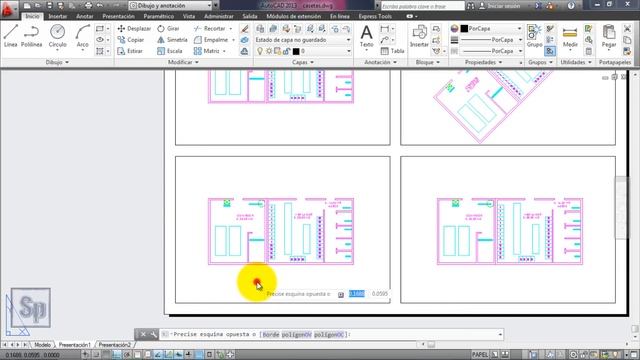Toggle layer lock padlock icon
Viewport: 640px width, 360px height.
286,51
